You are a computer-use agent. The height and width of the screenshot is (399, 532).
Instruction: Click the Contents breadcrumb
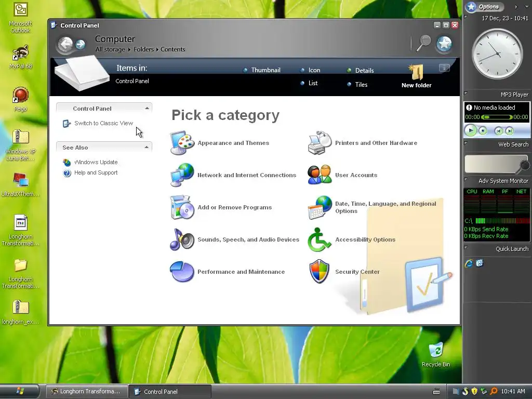tap(172, 49)
